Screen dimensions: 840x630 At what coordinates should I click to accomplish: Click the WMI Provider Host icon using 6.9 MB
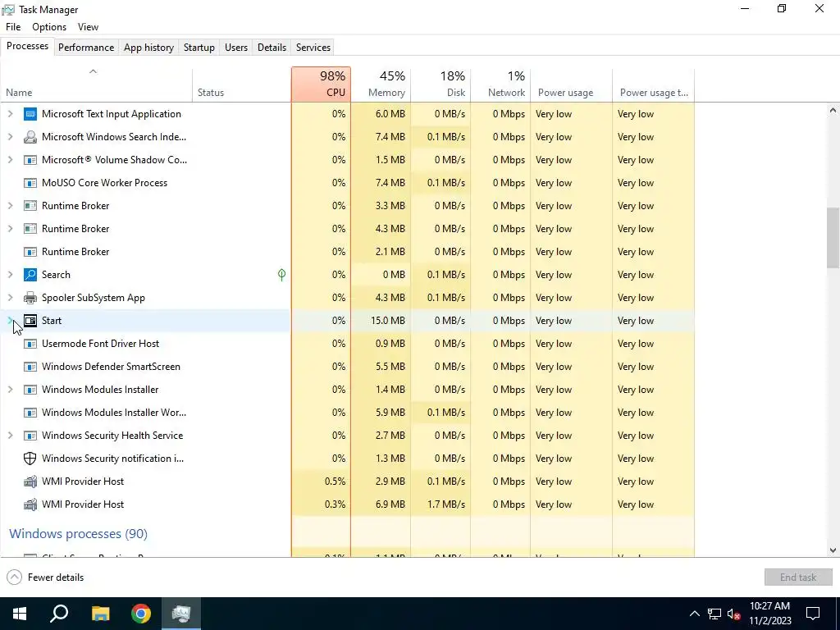pos(30,504)
